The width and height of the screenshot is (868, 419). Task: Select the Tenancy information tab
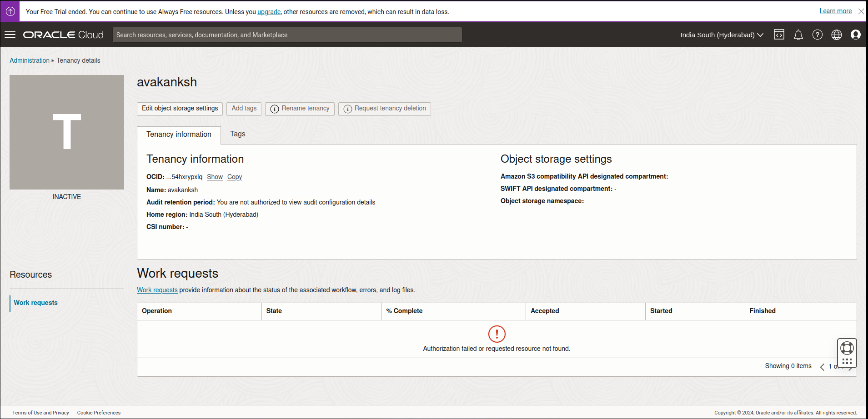pos(179,135)
